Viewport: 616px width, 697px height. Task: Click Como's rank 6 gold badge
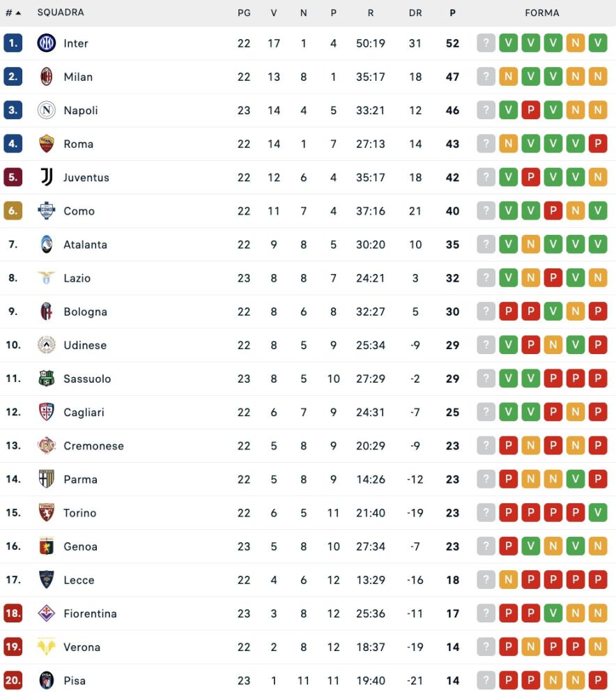click(x=13, y=211)
